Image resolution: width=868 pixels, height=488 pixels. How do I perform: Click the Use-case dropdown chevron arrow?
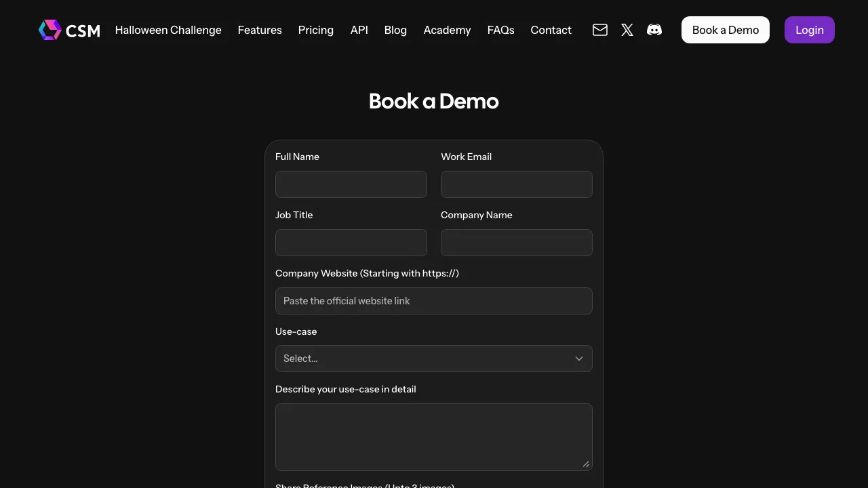(x=579, y=359)
